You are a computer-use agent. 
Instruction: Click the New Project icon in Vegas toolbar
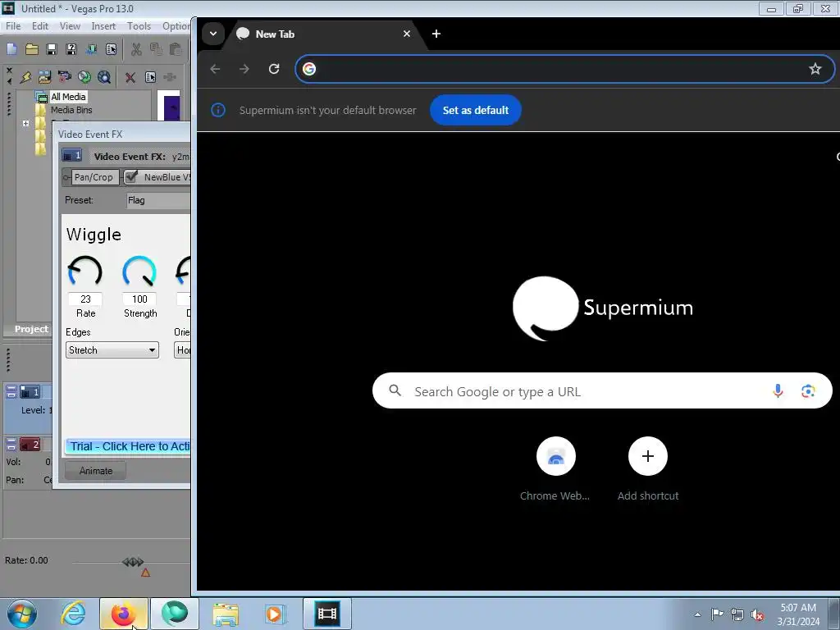(x=11, y=49)
